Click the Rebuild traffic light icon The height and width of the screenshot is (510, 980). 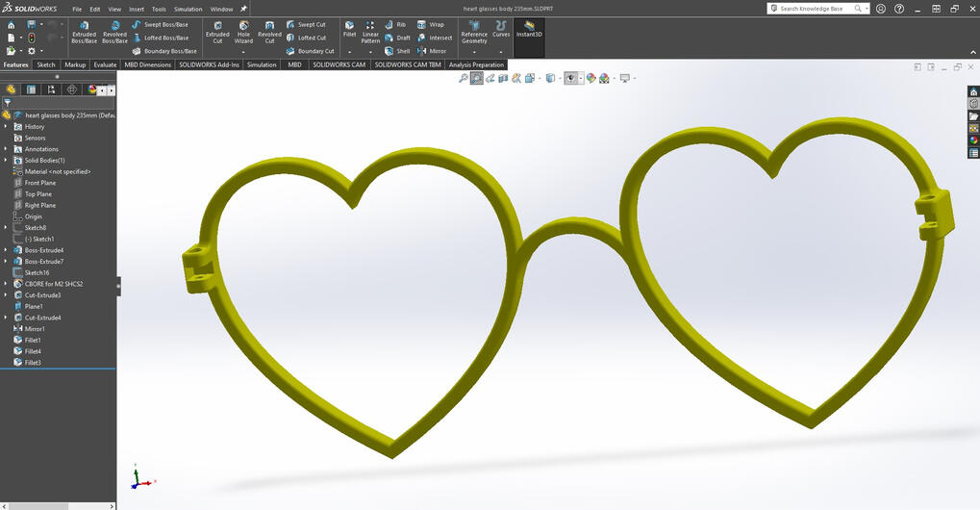[31, 38]
